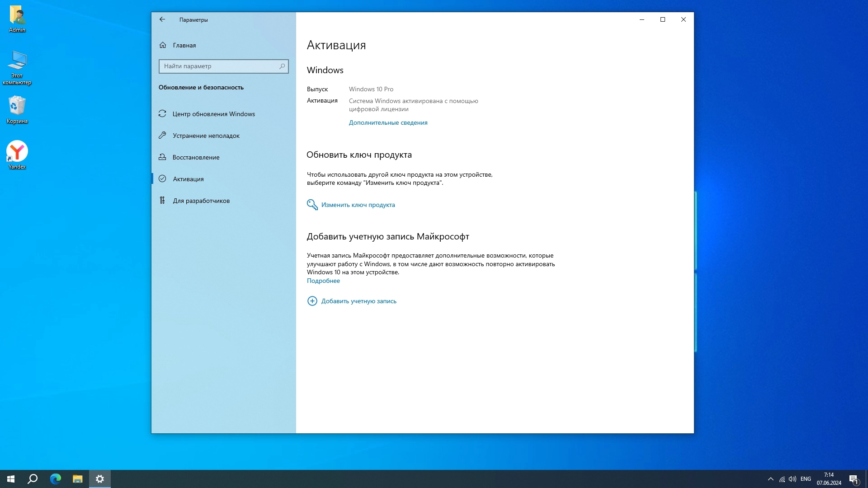868x488 pixels.
Task: Click the back arrow in Settings
Action: coord(162,19)
